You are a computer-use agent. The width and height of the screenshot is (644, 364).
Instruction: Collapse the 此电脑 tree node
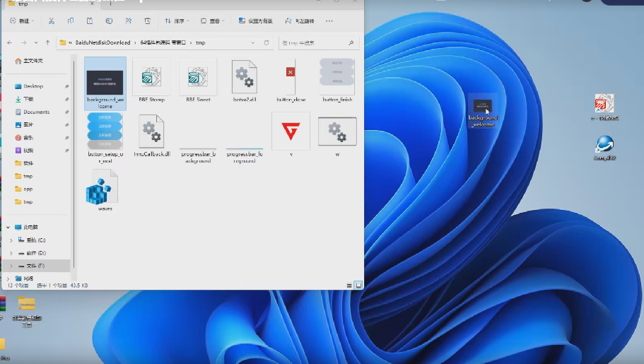[8, 227]
